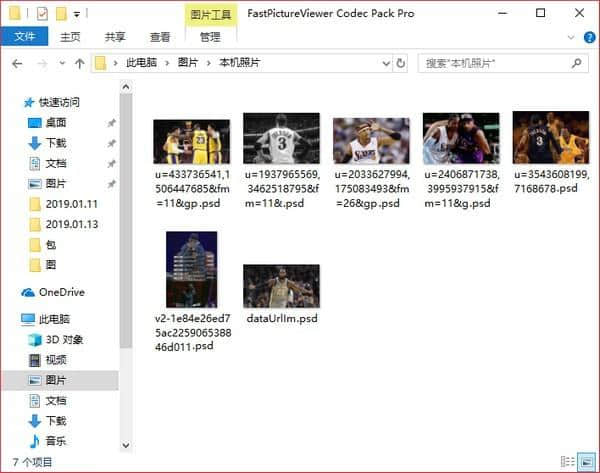Image resolution: width=600 pixels, height=473 pixels.
Task: Click the navigation pane vertical scrollbar
Action: 126,220
